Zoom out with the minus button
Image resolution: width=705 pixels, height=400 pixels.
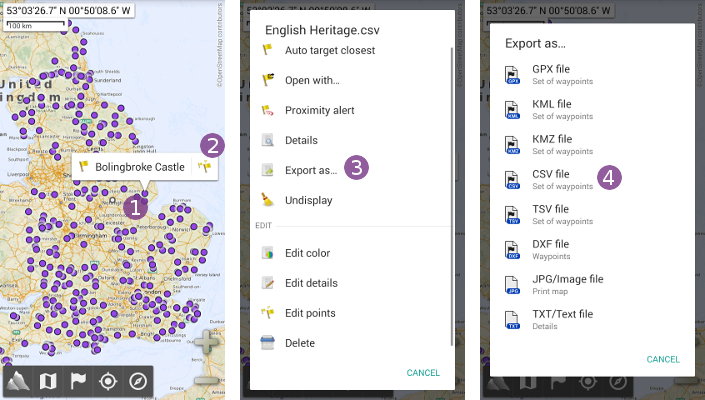pos(206,381)
